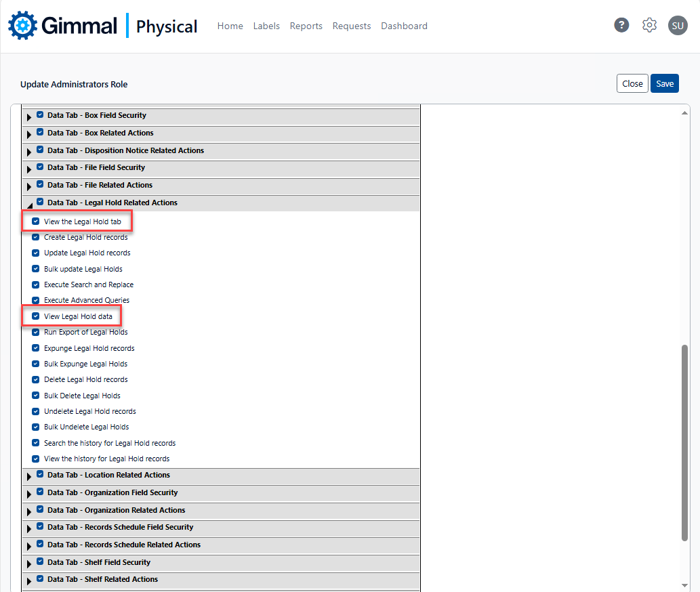This screenshot has width=700, height=592.
Task: Disable Bulk Expunge Legal Holds permission
Action: 36,364
